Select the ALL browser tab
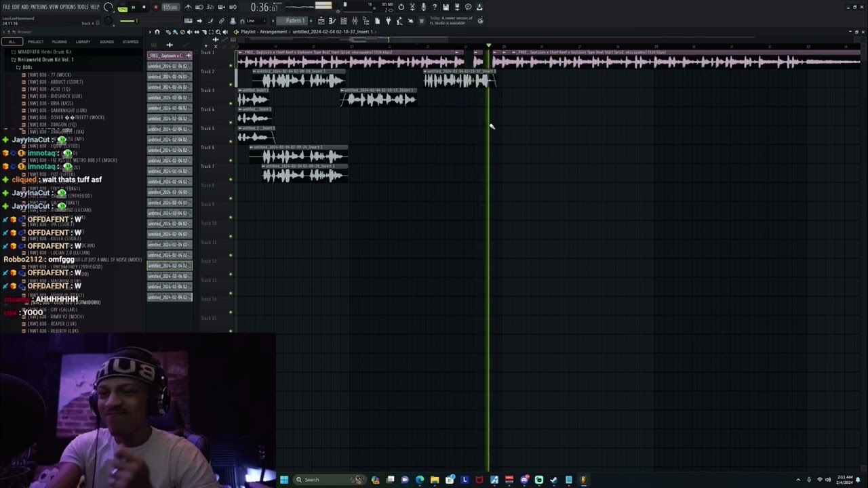This screenshot has height=488, width=868. 12,42
